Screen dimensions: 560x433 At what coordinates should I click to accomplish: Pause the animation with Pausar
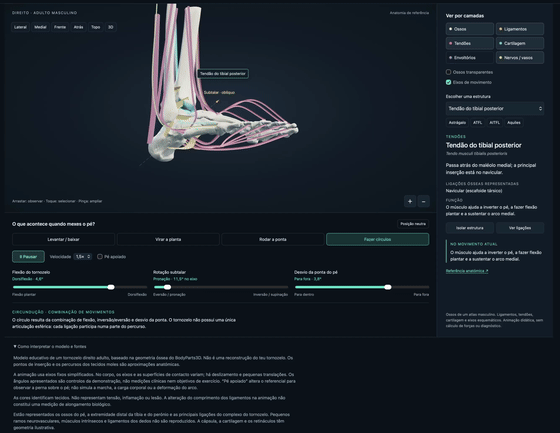[28, 257]
